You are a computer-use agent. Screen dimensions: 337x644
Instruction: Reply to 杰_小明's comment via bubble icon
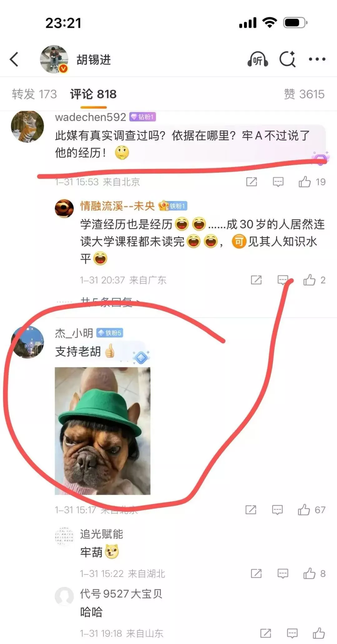pos(277,510)
